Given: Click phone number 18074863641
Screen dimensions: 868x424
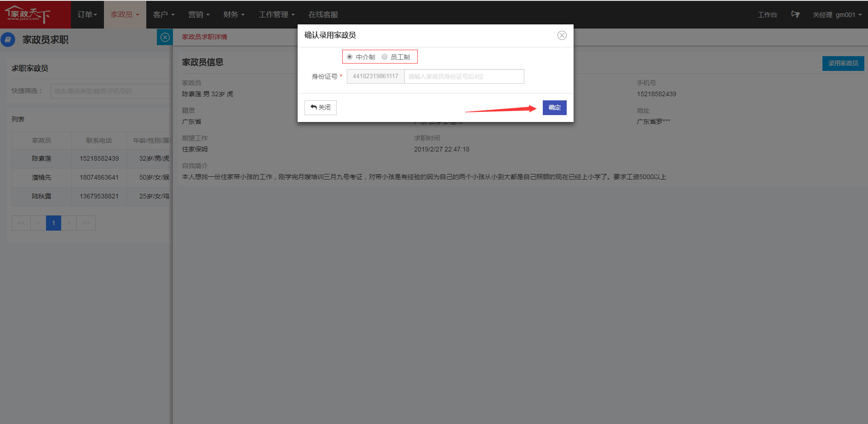Looking at the screenshot, I should pyautogui.click(x=99, y=177).
